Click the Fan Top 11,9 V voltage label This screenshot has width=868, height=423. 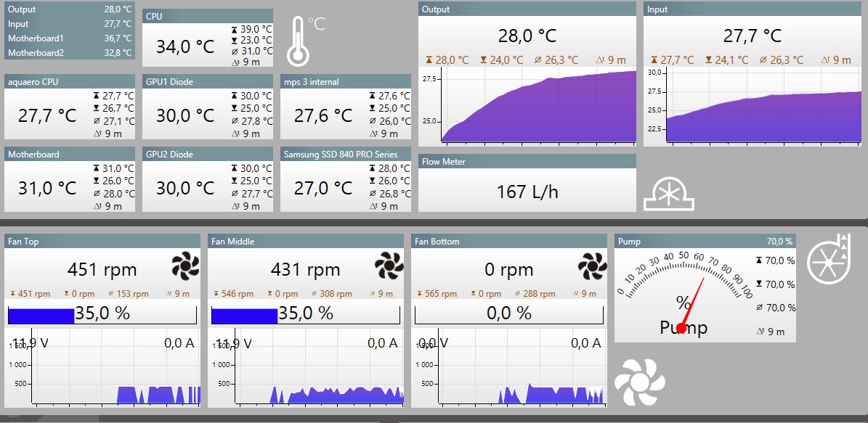[30, 342]
